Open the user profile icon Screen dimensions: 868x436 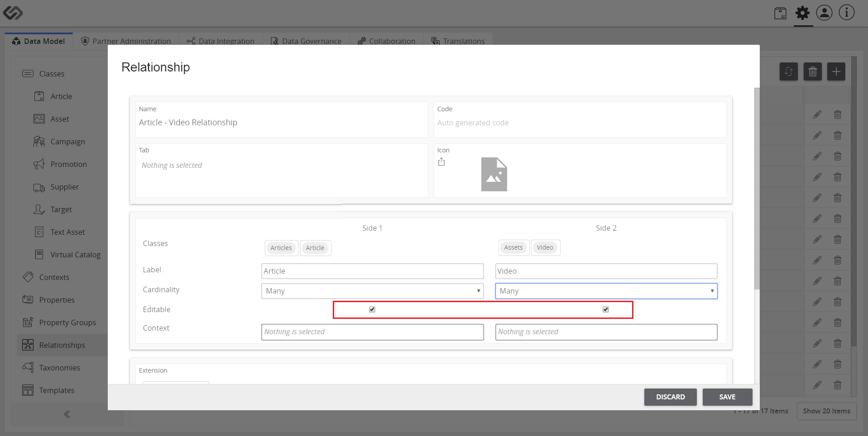pyautogui.click(x=824, y=13)
